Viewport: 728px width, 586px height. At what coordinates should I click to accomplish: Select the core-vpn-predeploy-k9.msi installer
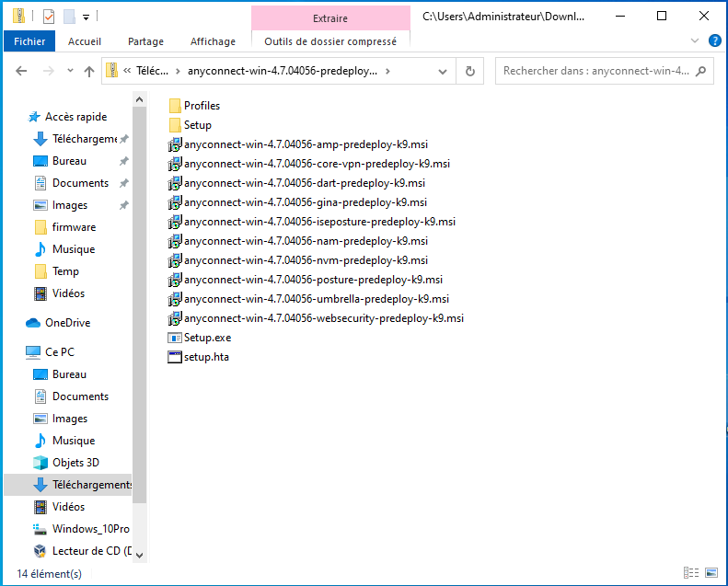(x=317, y=164)
